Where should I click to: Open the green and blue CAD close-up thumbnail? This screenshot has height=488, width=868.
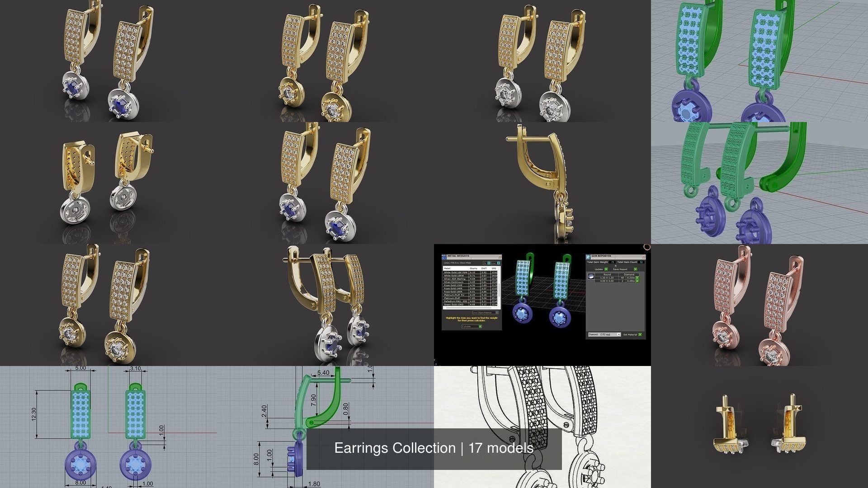[759, 61]
